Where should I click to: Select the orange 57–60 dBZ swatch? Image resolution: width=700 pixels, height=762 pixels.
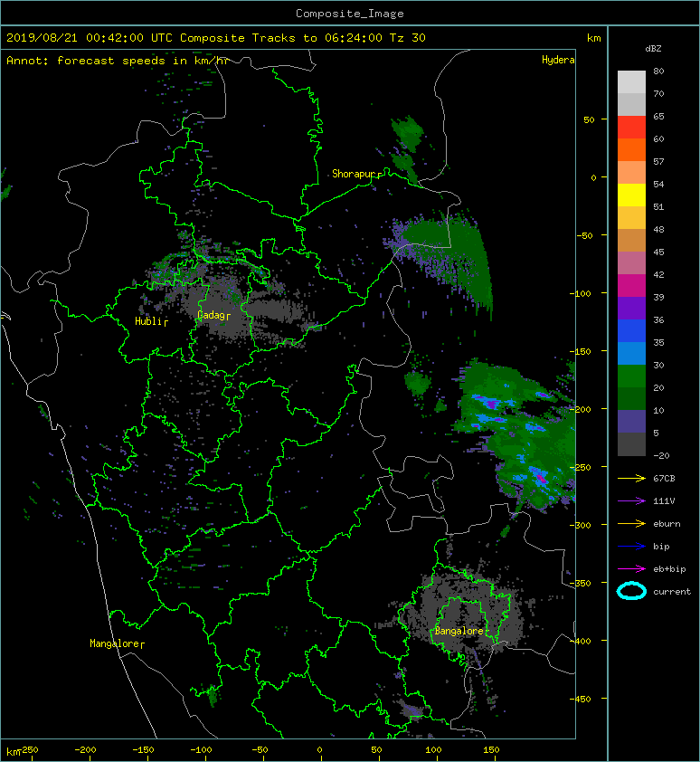pos(631,149)
